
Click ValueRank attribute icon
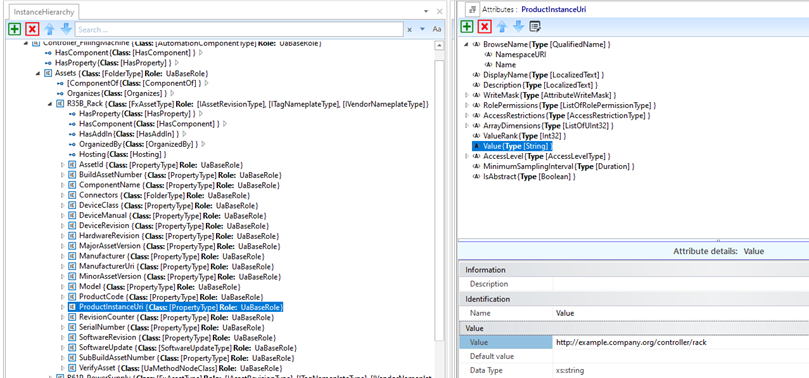point(476,136)
